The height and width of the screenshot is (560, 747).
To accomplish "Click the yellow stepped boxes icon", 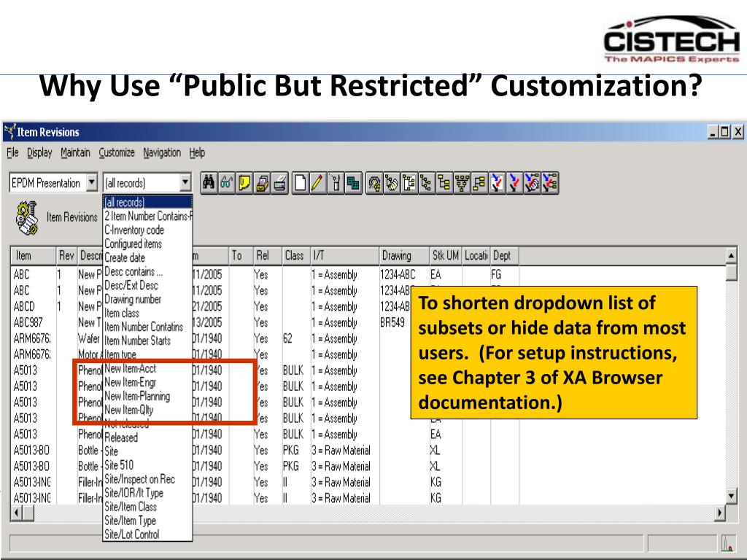I will pyautogui.click(x=479, y=183).
